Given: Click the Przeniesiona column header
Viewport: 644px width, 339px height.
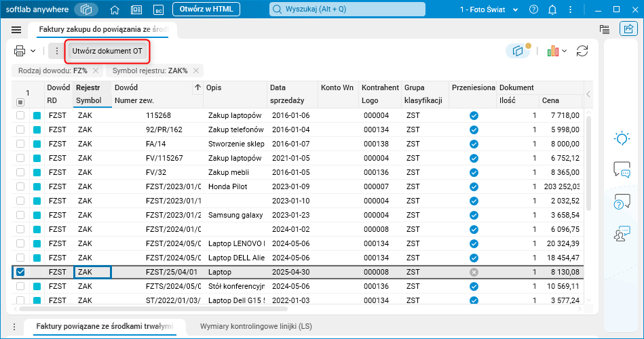Looking at the screenshot, I should click(473, 94).
